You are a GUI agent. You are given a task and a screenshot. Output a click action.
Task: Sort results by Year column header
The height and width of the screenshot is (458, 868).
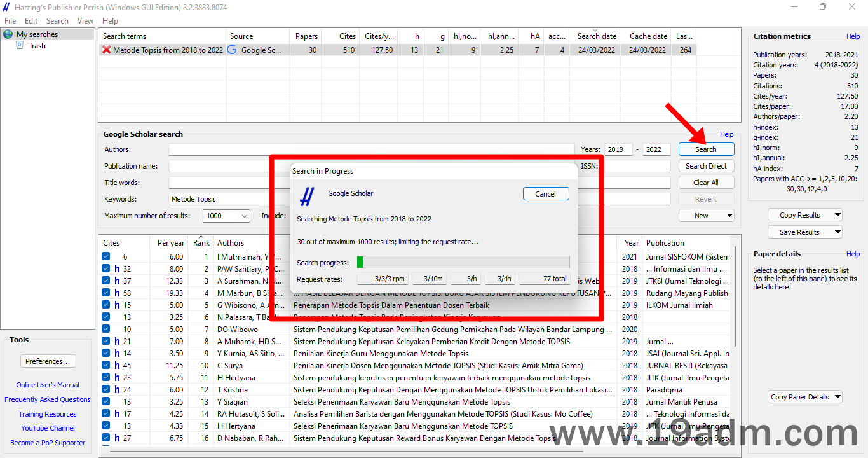(x=630, y=243)
